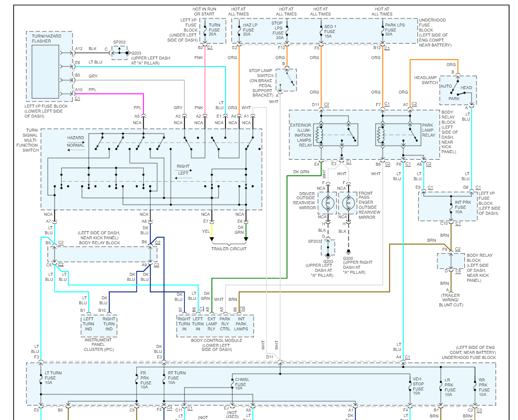Click RIGHT TURN IN on body control module
518x420 pixels.
184,324
